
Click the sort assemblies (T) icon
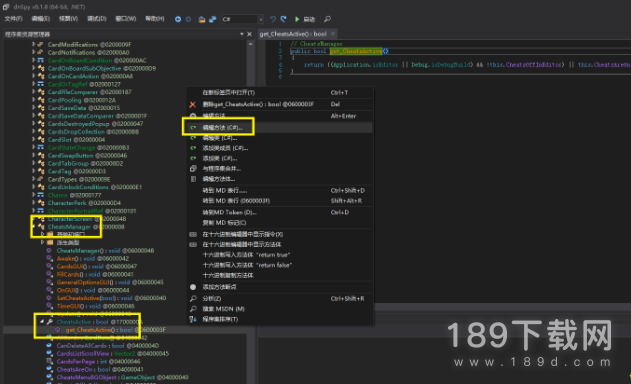[x=193, y=319]
